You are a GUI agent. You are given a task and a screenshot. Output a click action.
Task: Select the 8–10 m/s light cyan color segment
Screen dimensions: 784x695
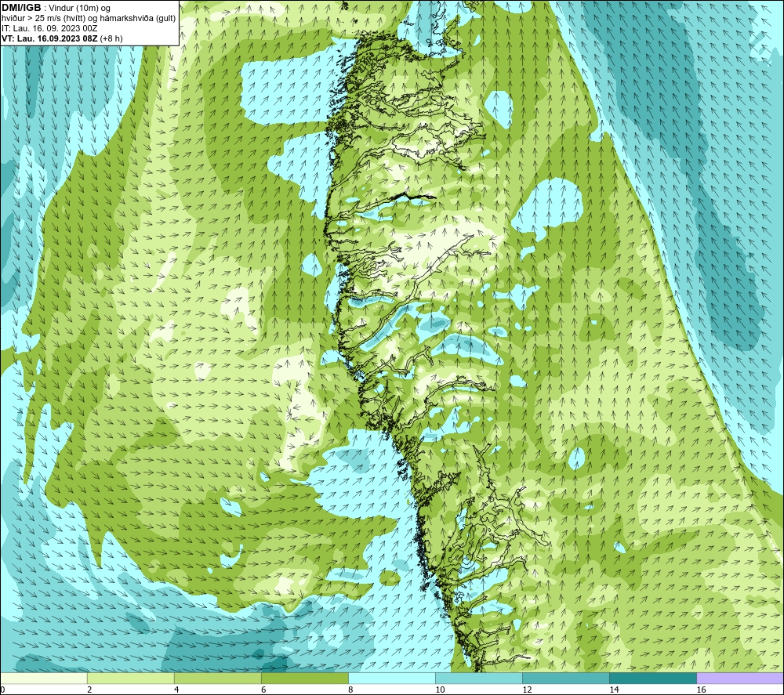(392, 678)
